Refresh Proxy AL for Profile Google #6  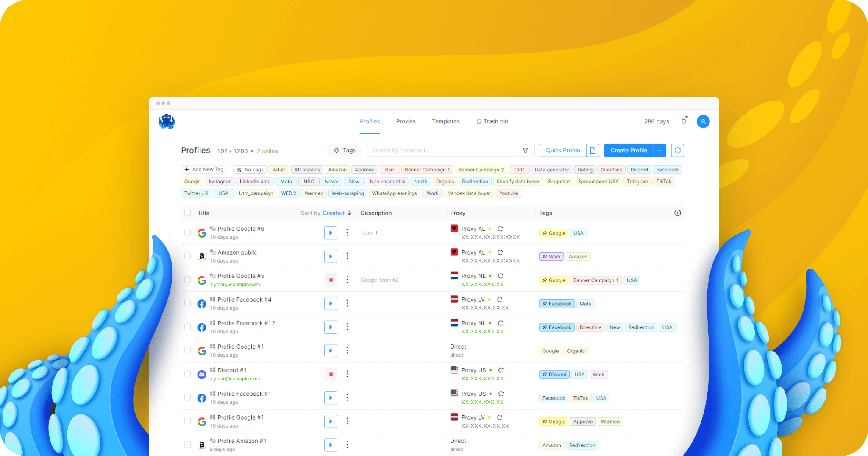point(500,228)
